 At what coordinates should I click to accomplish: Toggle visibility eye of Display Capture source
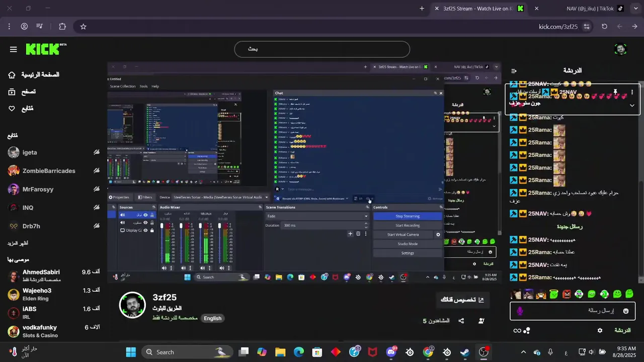[145, 230]
